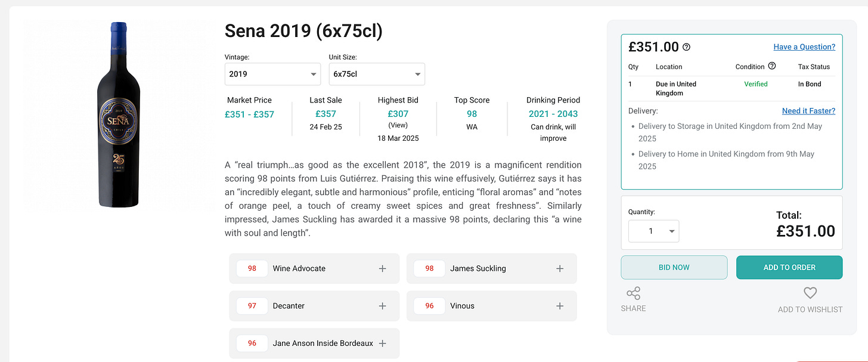868x362 pixels.
Task: Open the Have a Question link
Action: pos(804,47)
